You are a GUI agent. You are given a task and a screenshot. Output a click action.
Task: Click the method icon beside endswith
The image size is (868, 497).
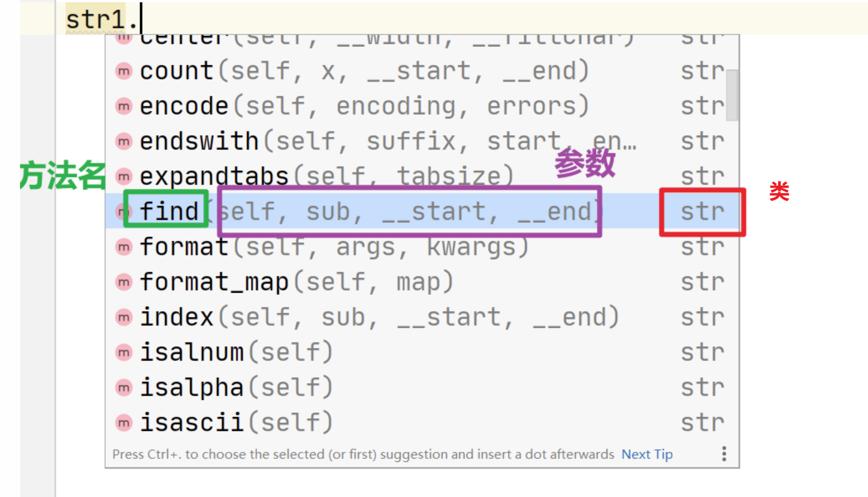tap(123, 142)
